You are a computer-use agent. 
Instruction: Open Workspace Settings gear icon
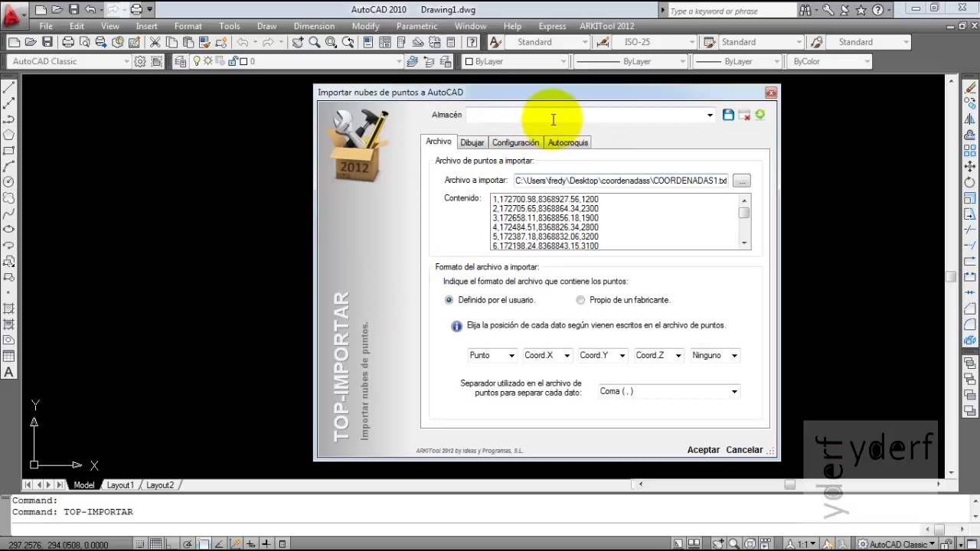tap(140, 61)
